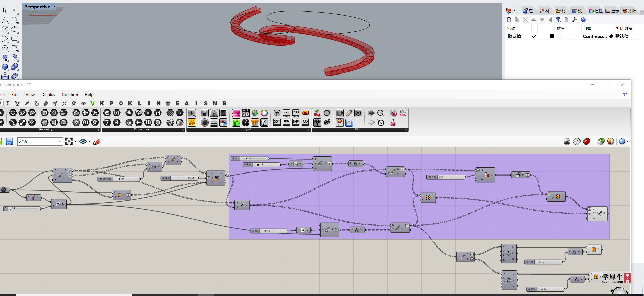Screen dimensions: 644x296
Task: Toggle the red shaded preview mode
Action: click(x=587, y=141)
